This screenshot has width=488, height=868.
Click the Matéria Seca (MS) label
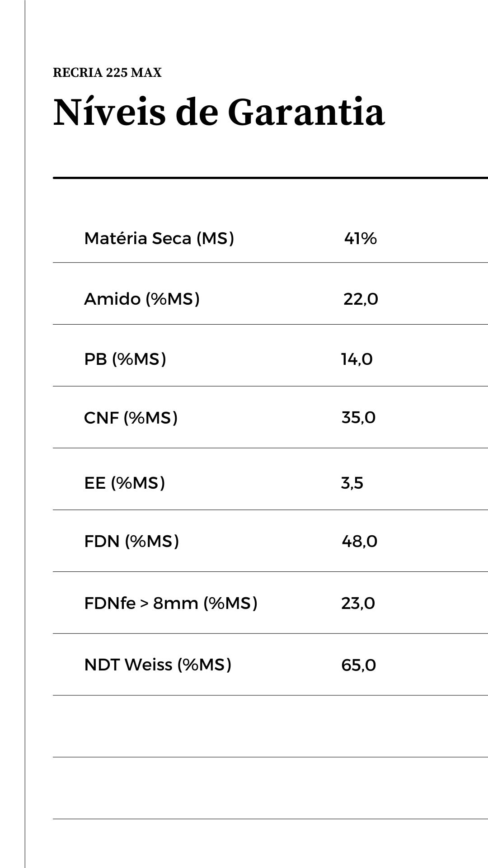pos(159,238)
